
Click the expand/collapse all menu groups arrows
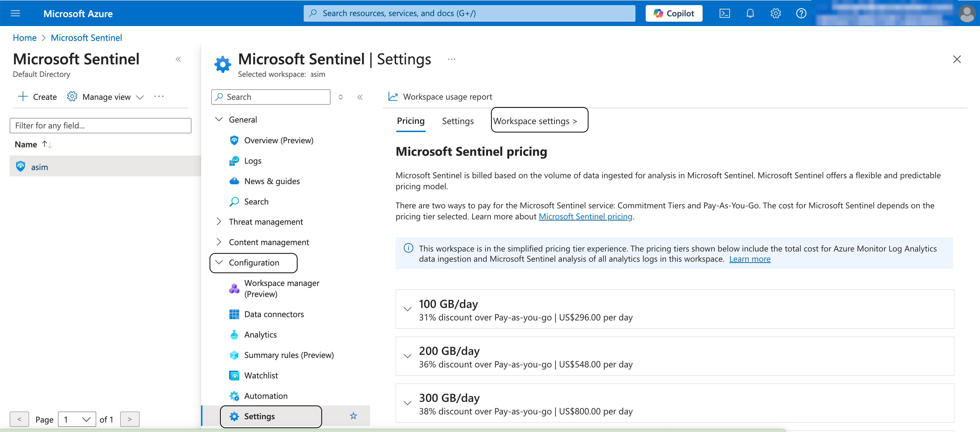[x=340, y=97]
